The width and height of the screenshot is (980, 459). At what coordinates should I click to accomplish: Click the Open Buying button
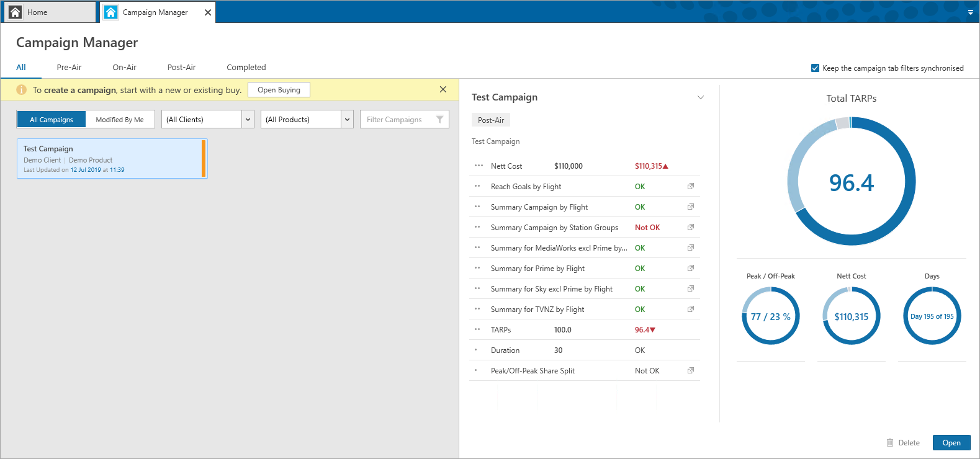coord(279,90)
